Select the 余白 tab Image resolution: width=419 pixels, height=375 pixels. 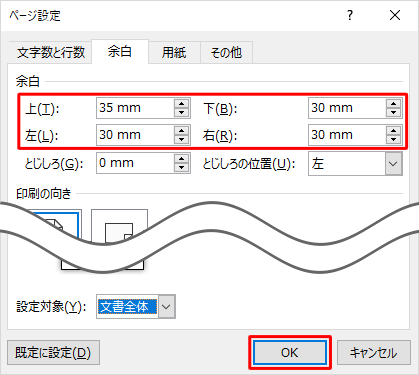(120, 51)
